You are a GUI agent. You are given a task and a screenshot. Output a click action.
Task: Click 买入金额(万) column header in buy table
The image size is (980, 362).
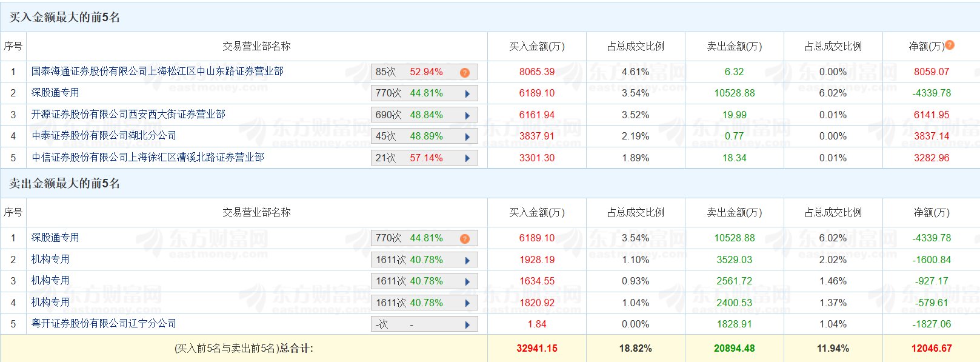[537, 47]
